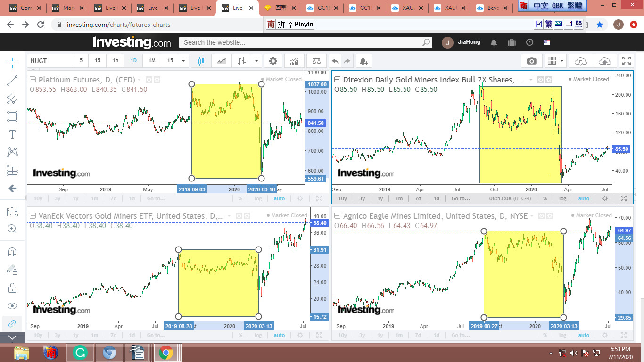Expand the bar style dropdown arrow
The image size is (644, 362).
point(256,61)
